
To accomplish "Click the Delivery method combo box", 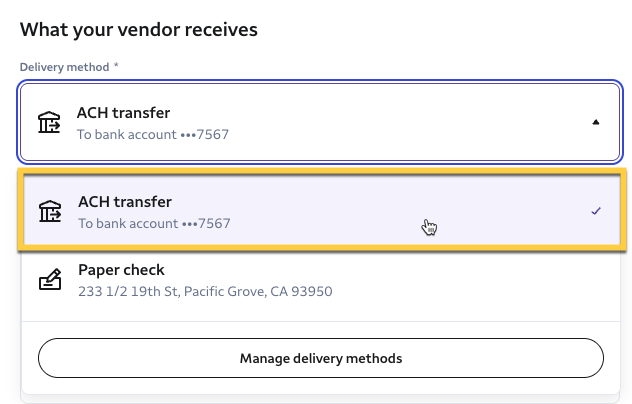I will [x=320, y=122].
